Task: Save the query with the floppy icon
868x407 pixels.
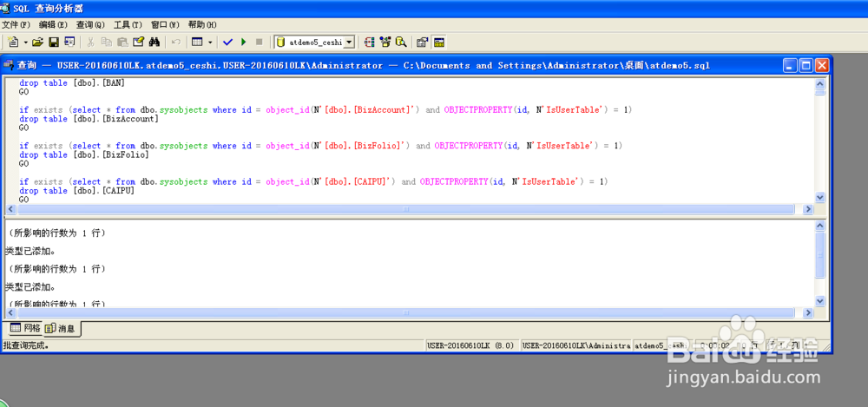Action: coord(54,42)
